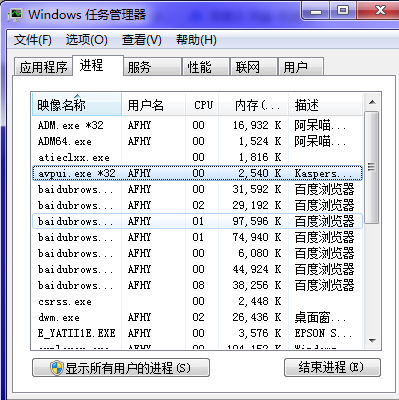Click the Task Manager title bar icon

click(x=15, y=15)
